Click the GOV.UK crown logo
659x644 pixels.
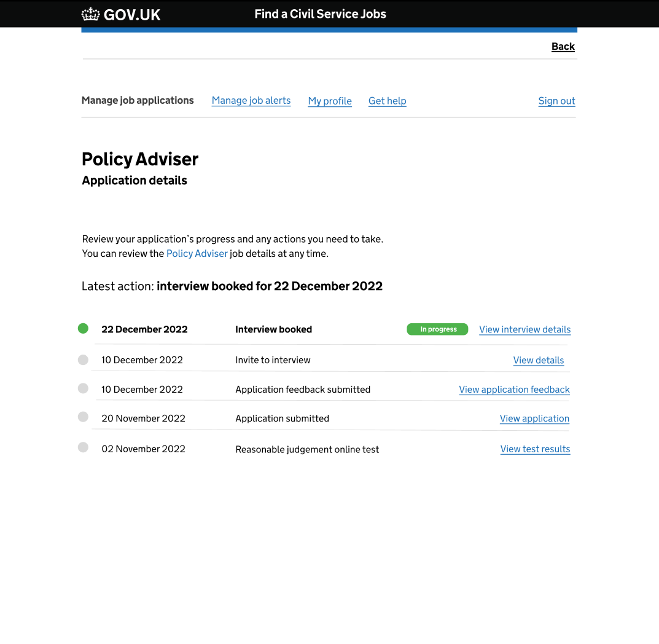(x=90, y=14)
